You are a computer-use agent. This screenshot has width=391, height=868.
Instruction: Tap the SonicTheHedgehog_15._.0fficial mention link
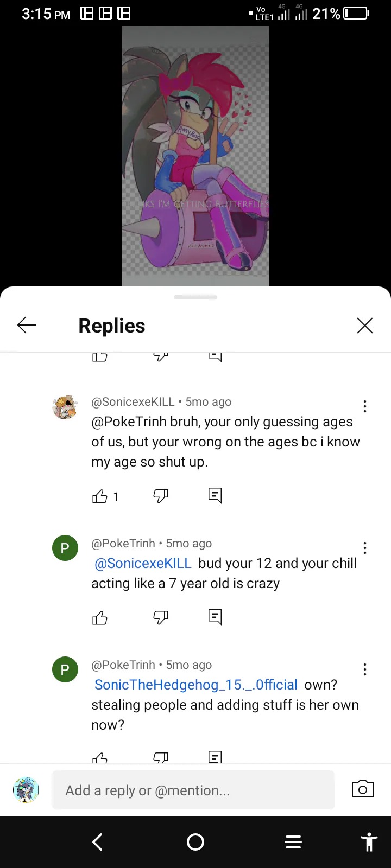tap(196, 685)
